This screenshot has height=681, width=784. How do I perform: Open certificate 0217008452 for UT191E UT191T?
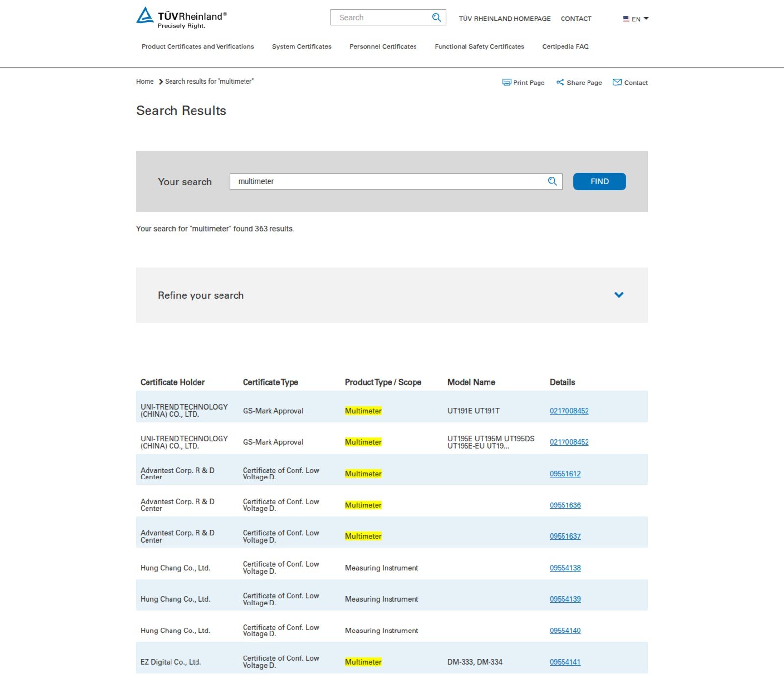coord(569,411)
